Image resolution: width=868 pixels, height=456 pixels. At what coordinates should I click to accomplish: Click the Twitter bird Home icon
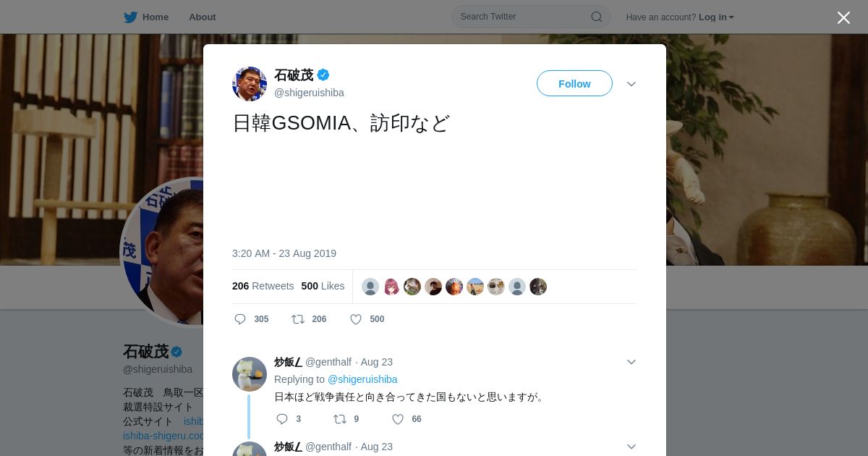pyautogui.click(x=130, y=17)
